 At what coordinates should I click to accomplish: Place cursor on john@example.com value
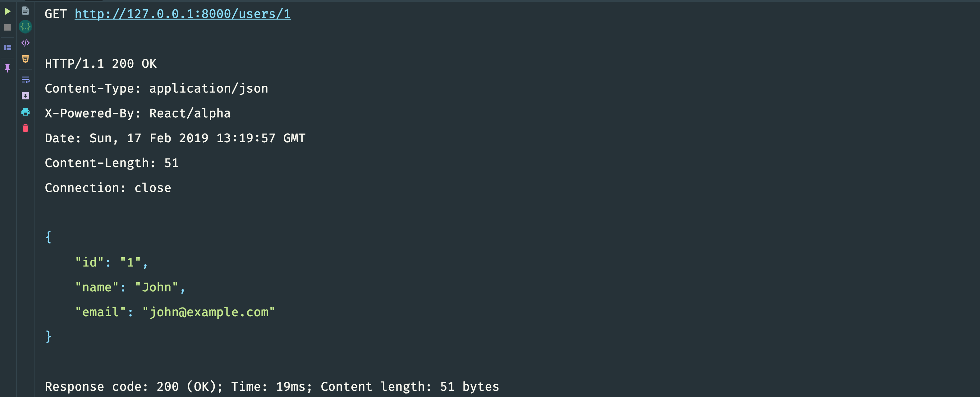(x=208, y=312)
